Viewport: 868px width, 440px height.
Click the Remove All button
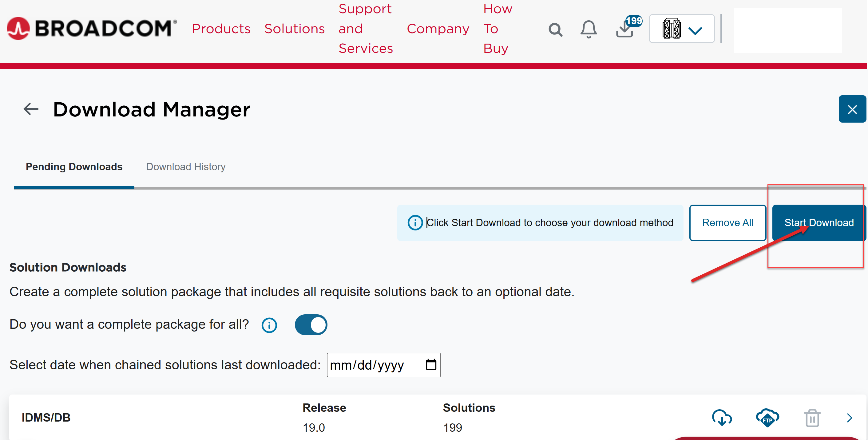tap(727, 222)
